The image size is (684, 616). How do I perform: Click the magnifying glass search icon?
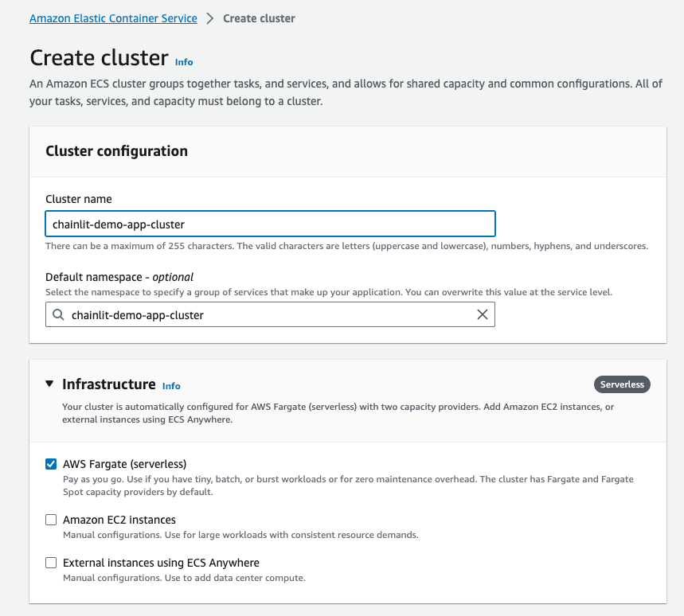pos(58,314)
